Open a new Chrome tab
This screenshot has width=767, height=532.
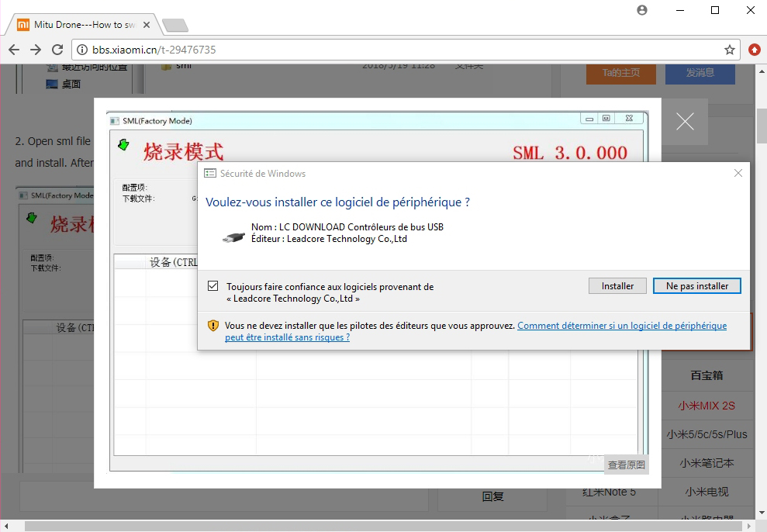coord(175,25)
